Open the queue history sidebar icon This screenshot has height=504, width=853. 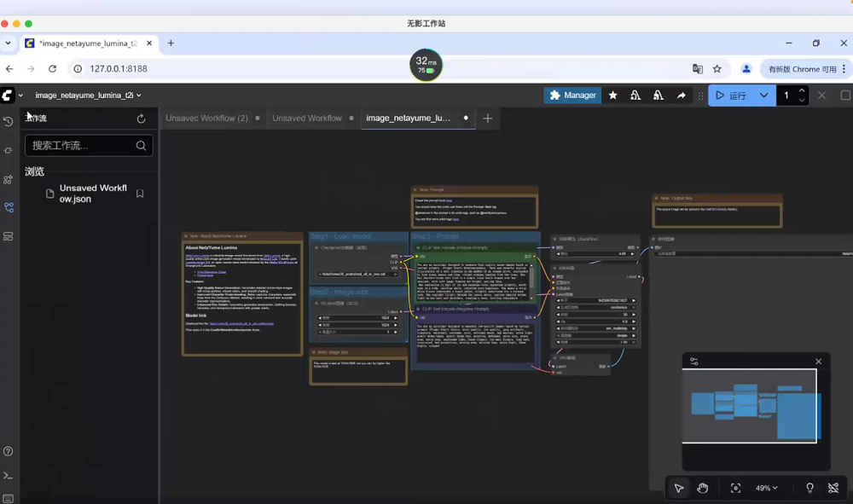click(x=9, y=122)
